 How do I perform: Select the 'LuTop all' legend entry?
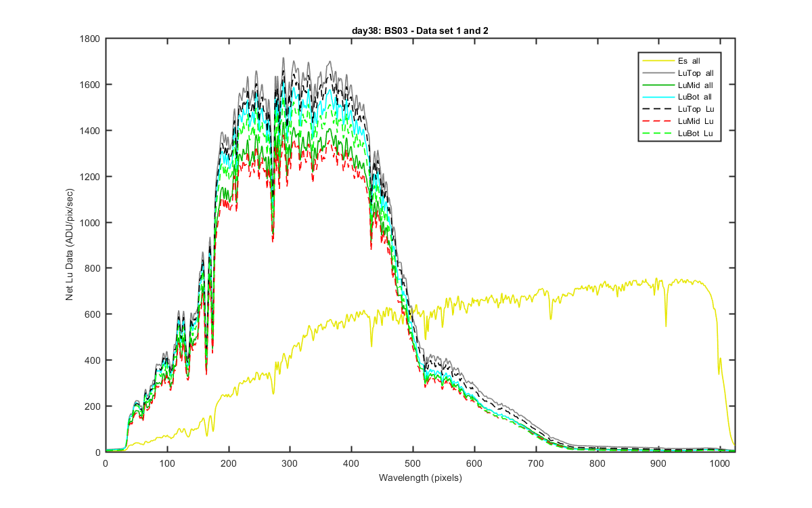(x=680, y=73)
